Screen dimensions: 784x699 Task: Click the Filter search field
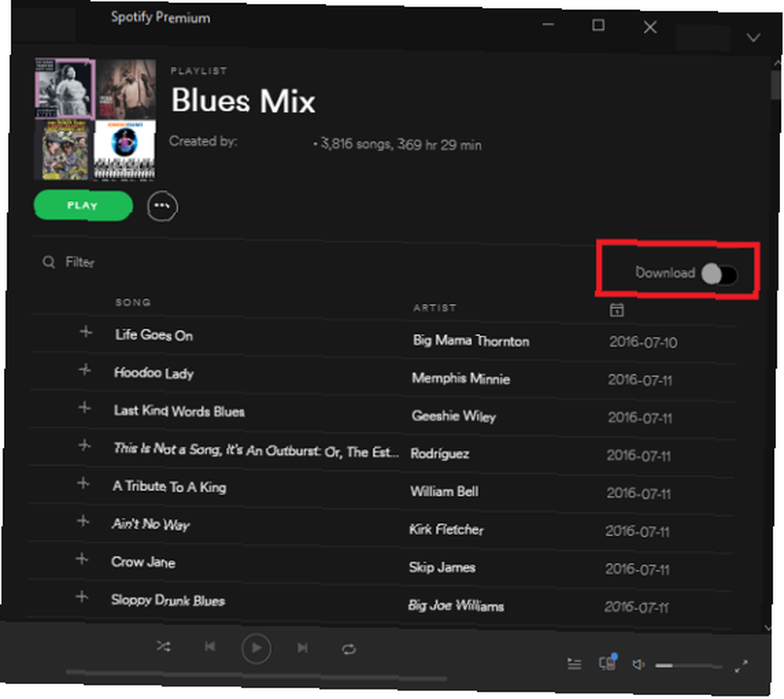80,262
